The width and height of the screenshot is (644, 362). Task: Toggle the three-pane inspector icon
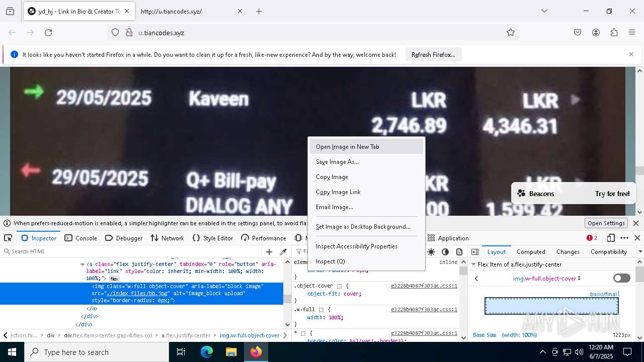tap(475, 252)
